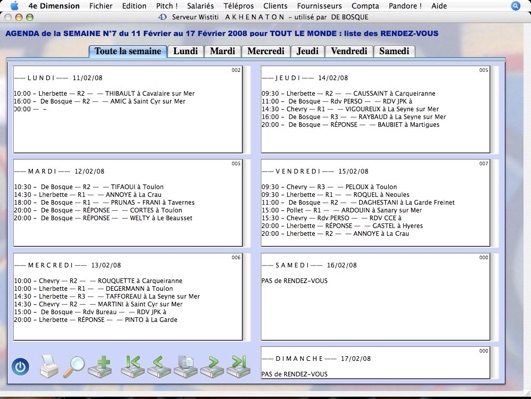Open the Salariés menu
Screen dimensions: 531x399
coord(200,6)
